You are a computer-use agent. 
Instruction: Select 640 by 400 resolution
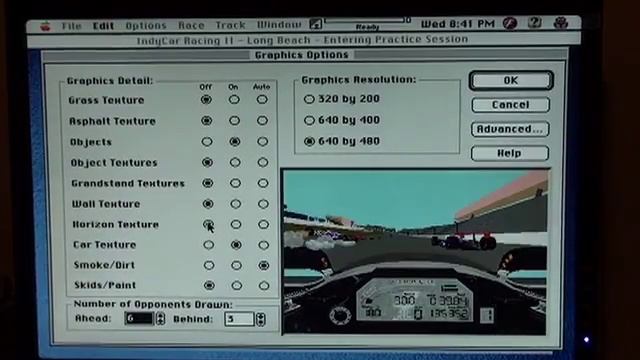[x=342, y=120]
